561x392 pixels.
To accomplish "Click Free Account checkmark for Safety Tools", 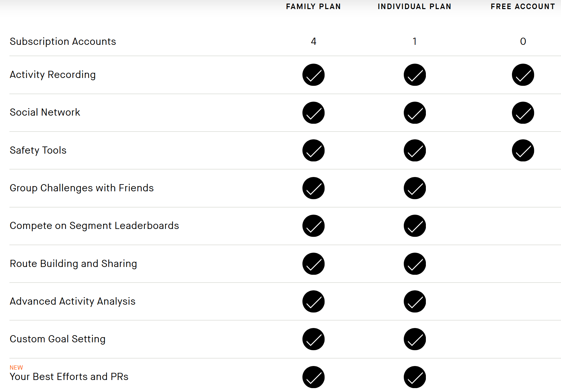I will coord(523,150).
